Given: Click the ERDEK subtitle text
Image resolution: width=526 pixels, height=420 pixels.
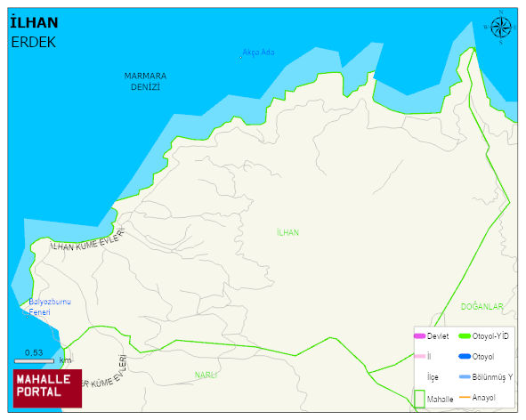Looking at the screenshot, I should click(33, 43).
